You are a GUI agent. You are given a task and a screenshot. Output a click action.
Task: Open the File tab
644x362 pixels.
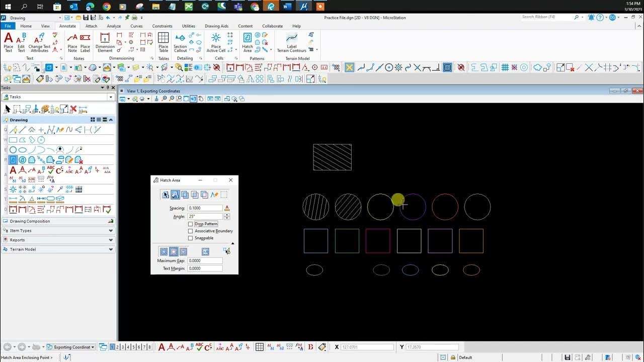(7, 26)
